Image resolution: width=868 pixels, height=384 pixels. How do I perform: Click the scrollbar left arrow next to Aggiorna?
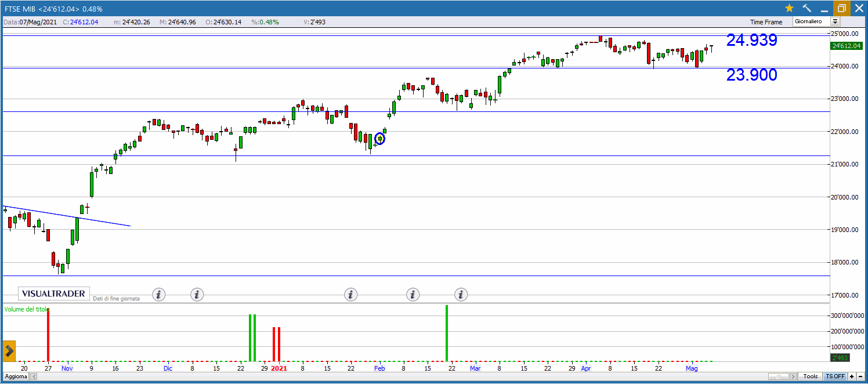click(x=33, y=376)
